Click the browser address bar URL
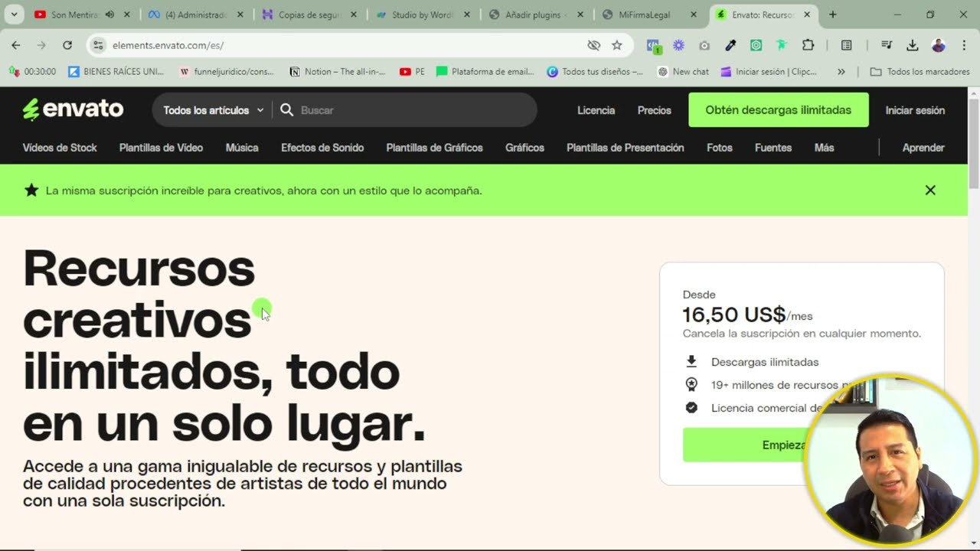The width and height of the screenshot is (980, 551). point(168,45)
